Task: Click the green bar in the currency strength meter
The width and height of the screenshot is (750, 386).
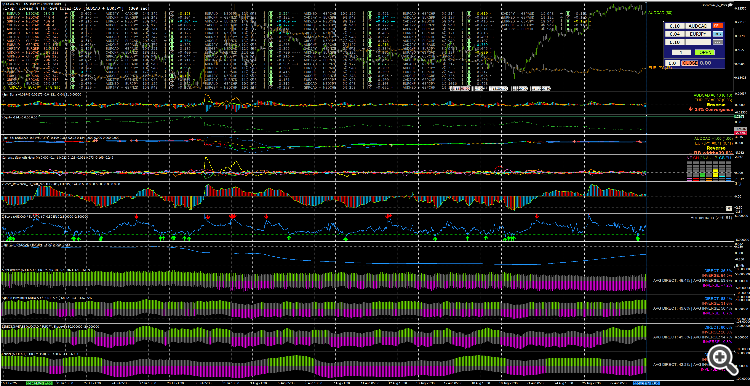Action: pos(702,175)
